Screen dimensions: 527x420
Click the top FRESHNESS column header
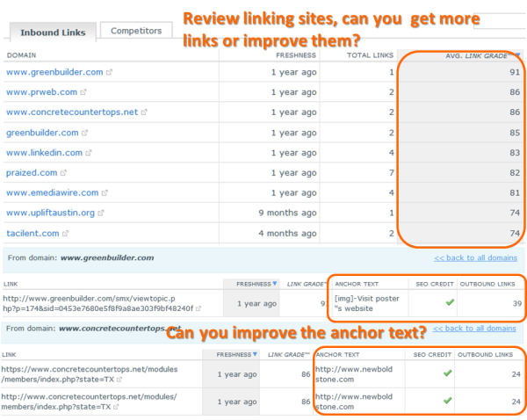click(296, 55)
